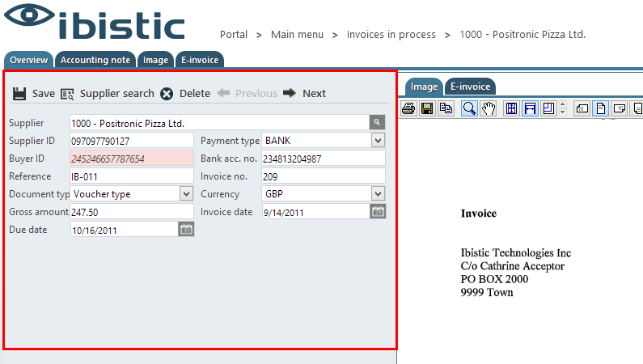Click the zoom selection corner icon

548,108
